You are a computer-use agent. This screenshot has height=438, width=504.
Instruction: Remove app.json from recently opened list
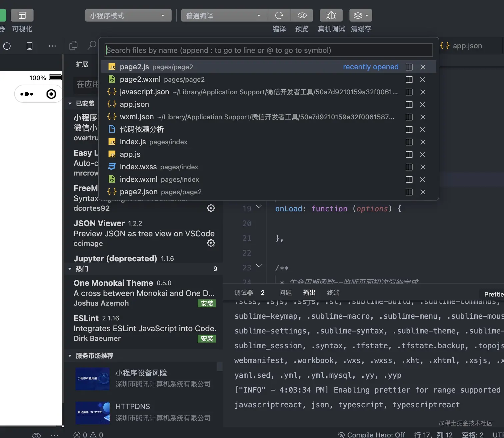pos(423,105)
